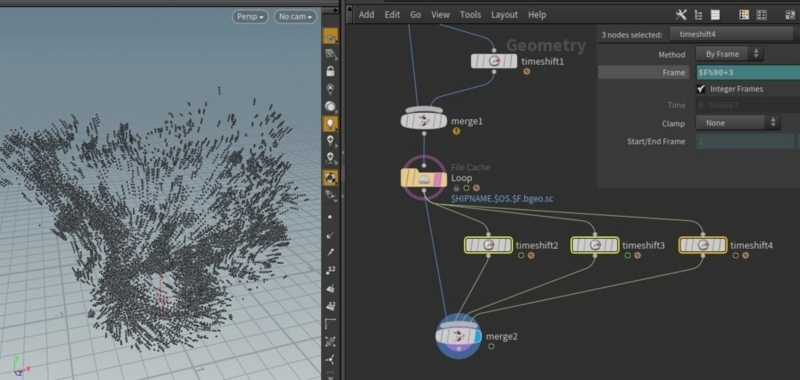The height and width of the screenshot is (380, 800).
Task: Click the primitive hulls corner icon
Action: 330,323
